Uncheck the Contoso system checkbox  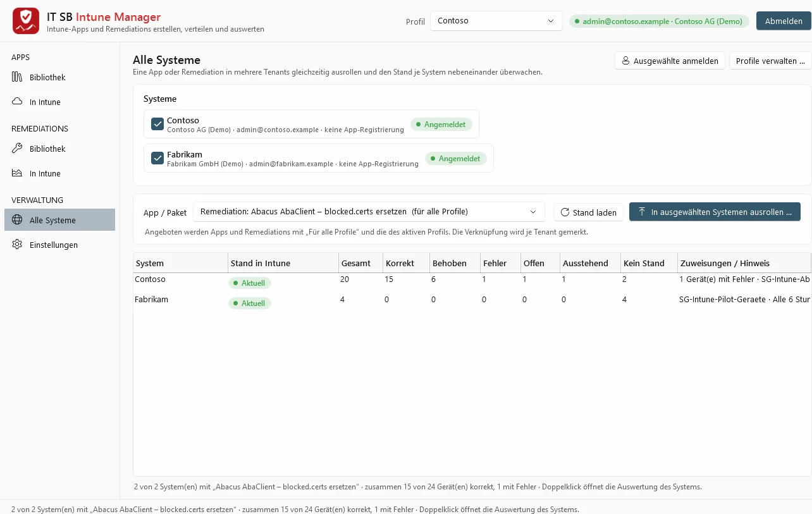pos(157,124)
